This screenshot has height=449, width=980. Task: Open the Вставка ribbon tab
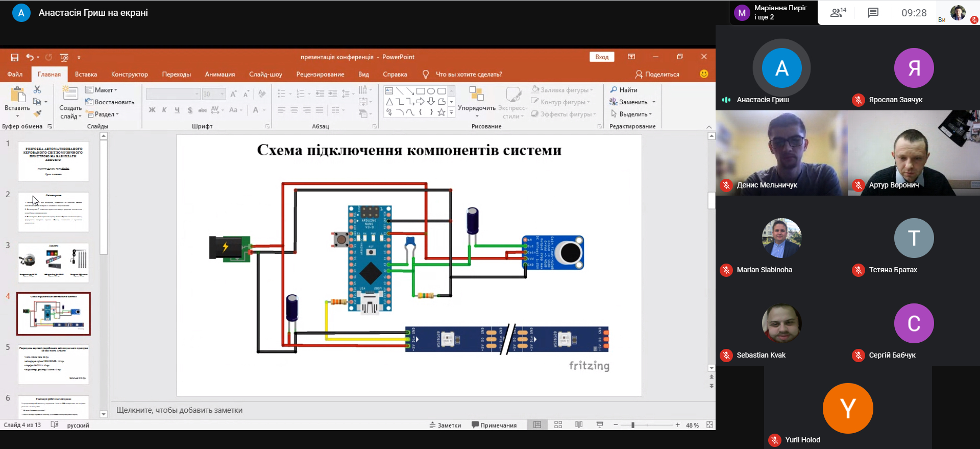pyautogui.click(x=86, y=75)
